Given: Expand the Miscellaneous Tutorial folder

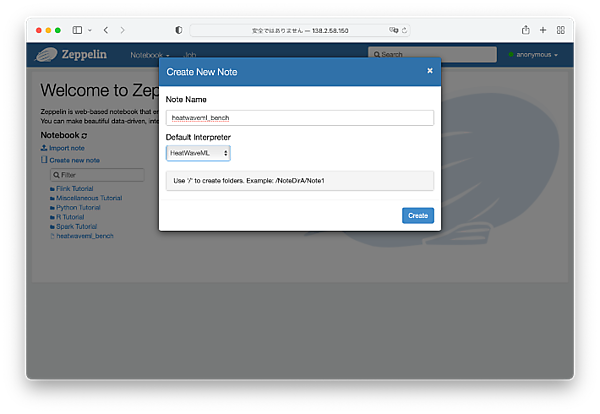Looking at the screenshot, I should [x=86, y=198].
